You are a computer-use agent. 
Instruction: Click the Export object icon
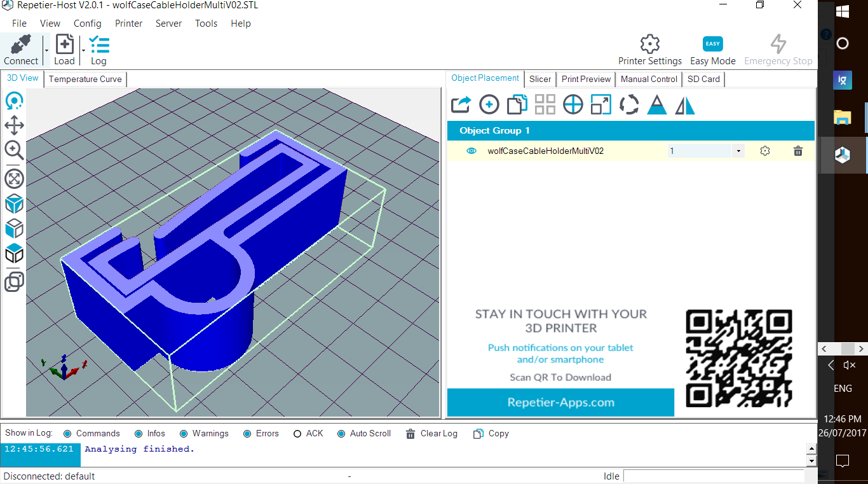coord(461,104)
